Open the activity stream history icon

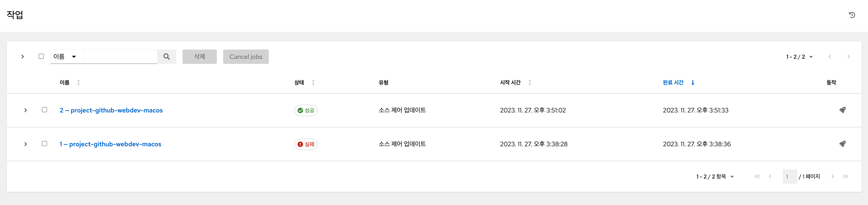[x=852, y=15]
